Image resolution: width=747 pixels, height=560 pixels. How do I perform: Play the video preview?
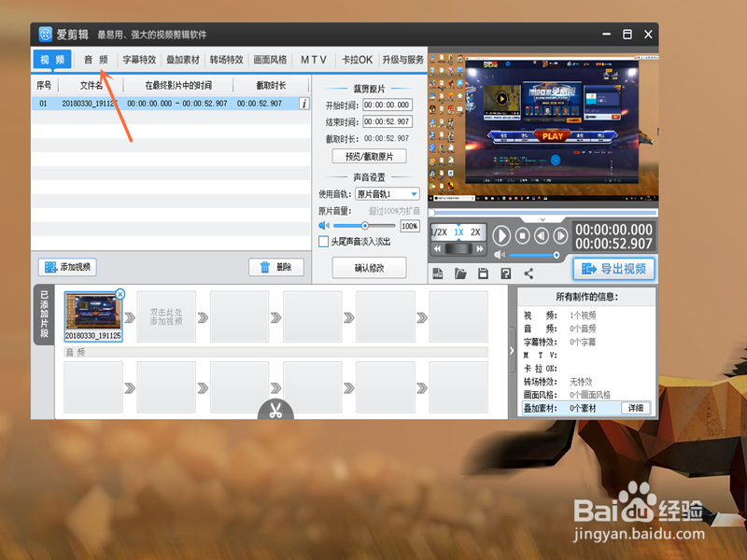[501, 235]
